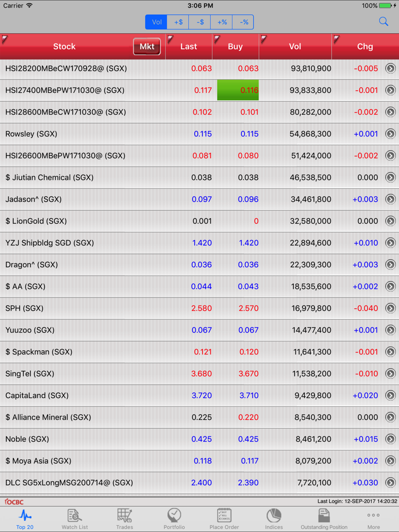This screenshot has width=399, height=532.
Task: Open details arrow for Dragon^ row
Action: click(x=390, y=265)
